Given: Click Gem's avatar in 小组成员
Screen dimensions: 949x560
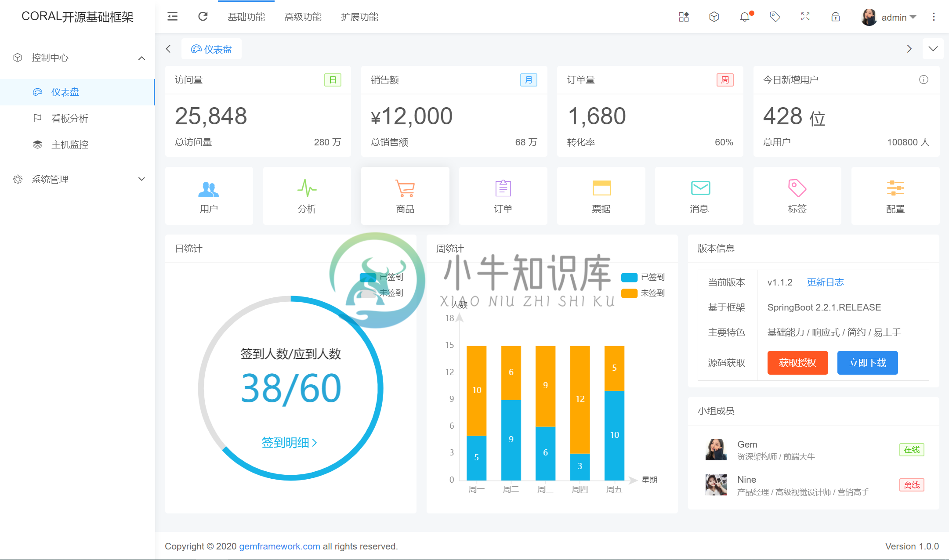Looking at the screenshot, I should click(716, 450).
